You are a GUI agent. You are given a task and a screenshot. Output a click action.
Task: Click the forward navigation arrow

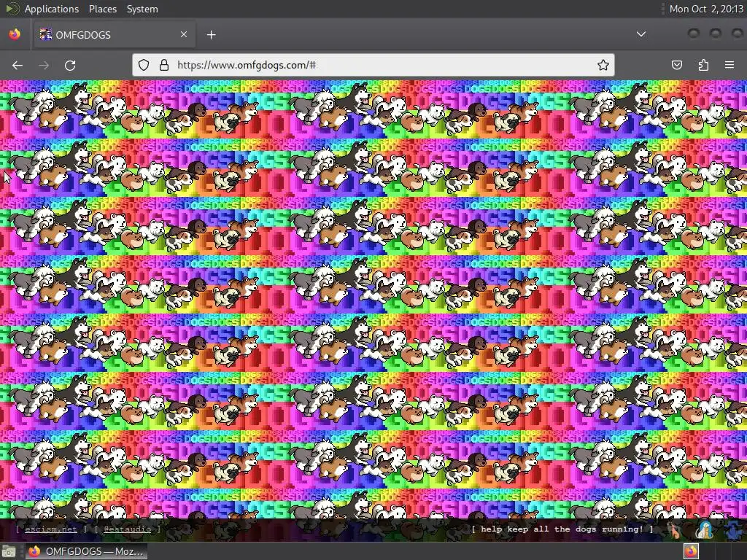pyautogui.click(x=44, y=65)
